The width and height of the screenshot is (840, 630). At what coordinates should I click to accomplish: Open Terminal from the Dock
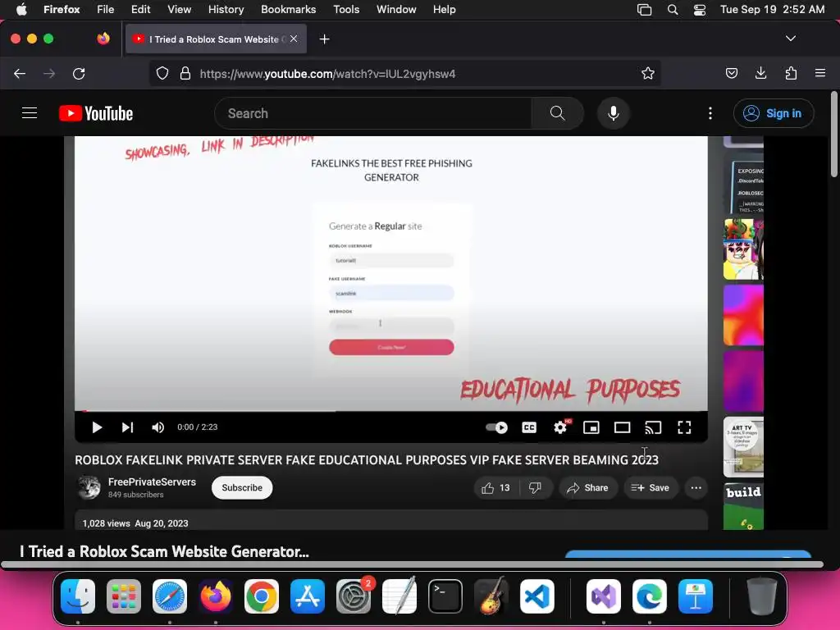(x=445, y=596)
